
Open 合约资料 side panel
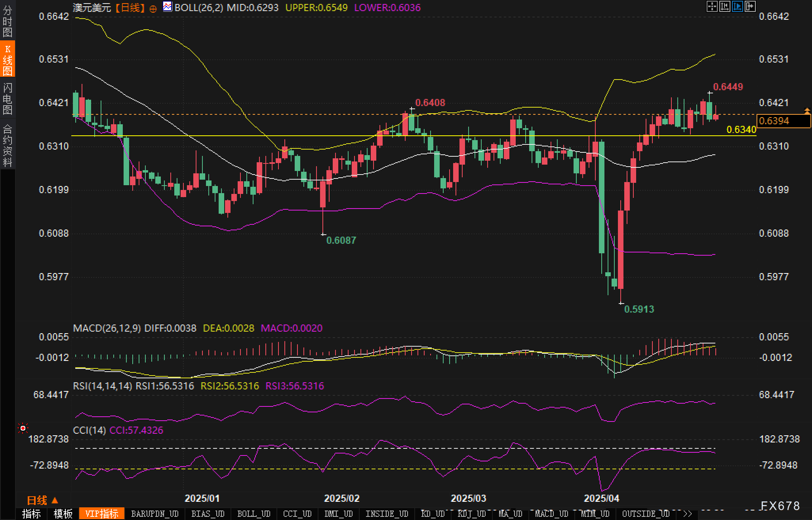pos(8,145)
